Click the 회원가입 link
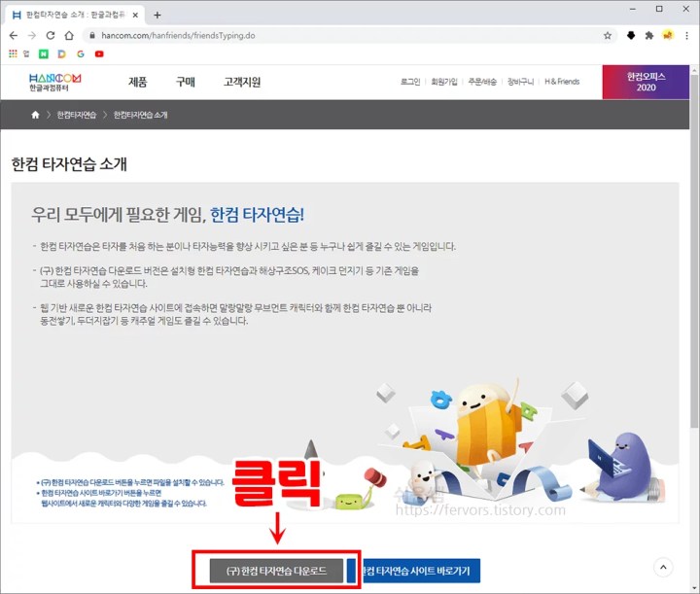 [x=444, y=82]
